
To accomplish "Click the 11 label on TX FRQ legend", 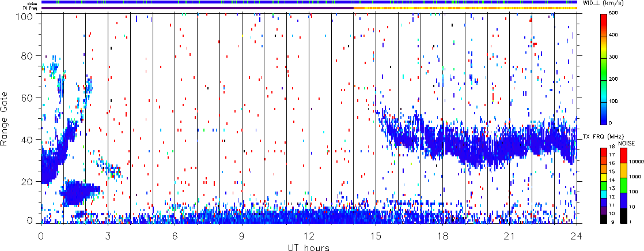I will [612, 205].
